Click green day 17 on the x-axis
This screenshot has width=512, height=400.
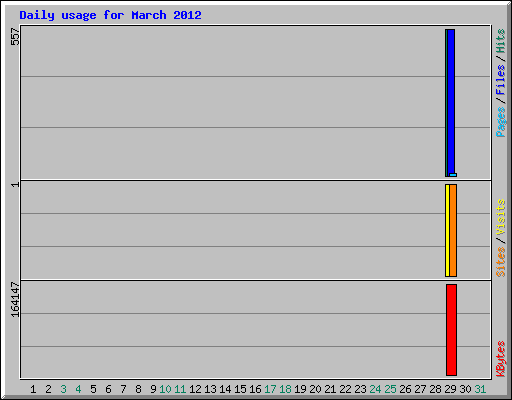coord(270,389)
